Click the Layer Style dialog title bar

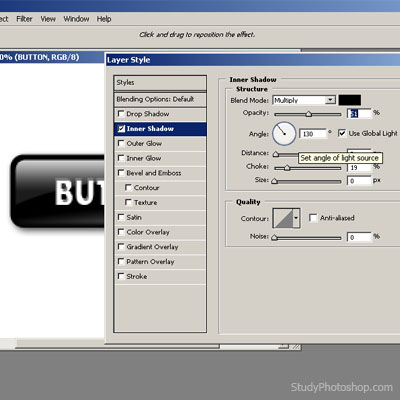(x=253, y=60)
